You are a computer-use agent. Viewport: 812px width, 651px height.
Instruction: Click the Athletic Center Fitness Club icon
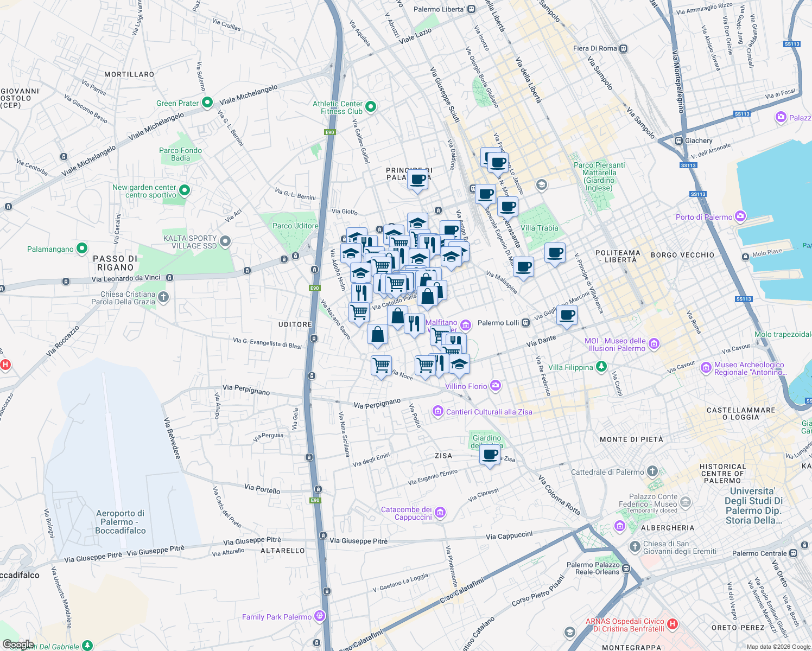[x=370, y=106]
